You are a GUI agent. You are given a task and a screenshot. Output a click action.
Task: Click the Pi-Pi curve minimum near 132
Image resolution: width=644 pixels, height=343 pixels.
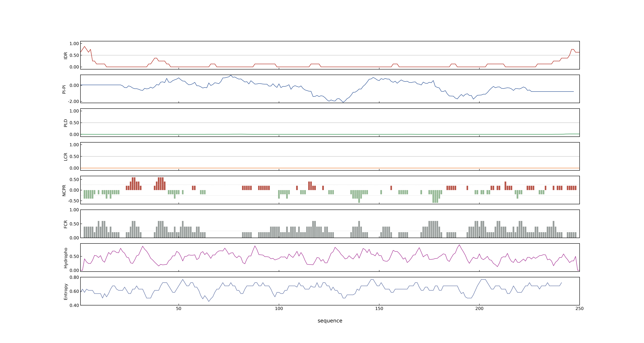(343, 102)
